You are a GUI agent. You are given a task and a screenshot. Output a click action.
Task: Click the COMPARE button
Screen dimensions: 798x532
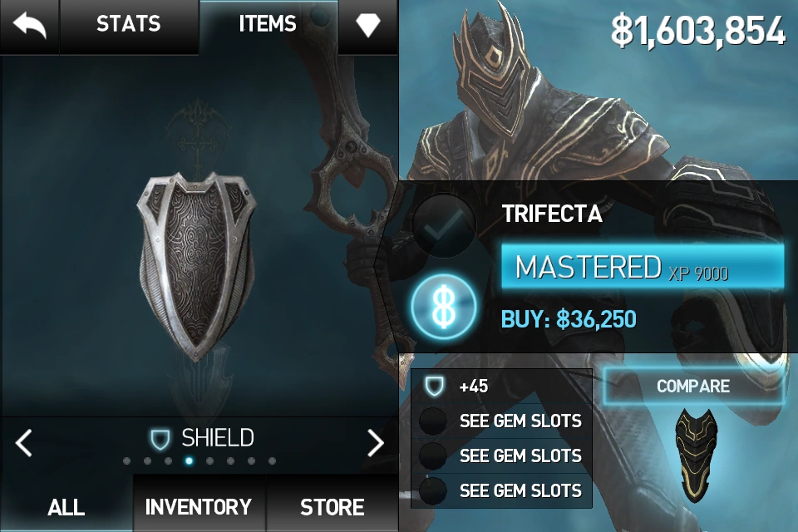[692, 387]
